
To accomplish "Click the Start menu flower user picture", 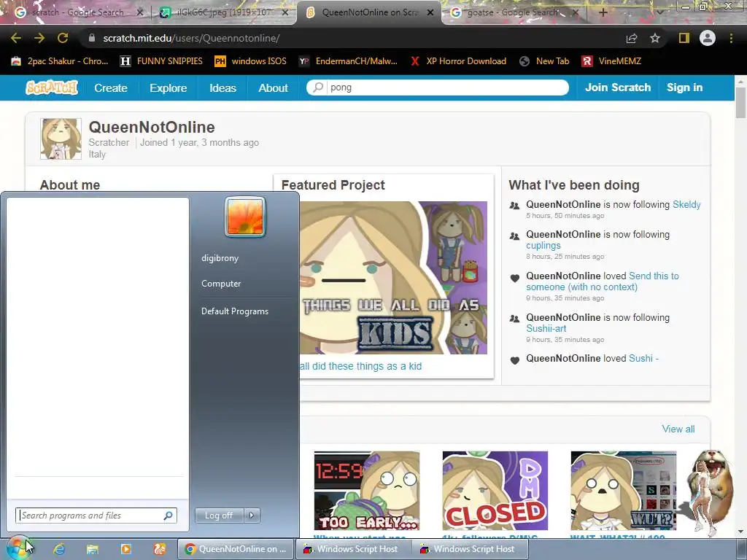I will click(244, 217).
